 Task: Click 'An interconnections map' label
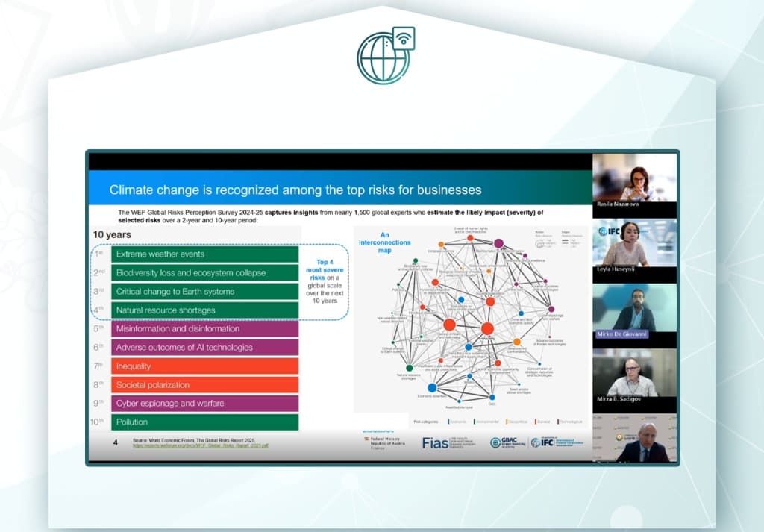pyautogui.click(x=384, y=242)
